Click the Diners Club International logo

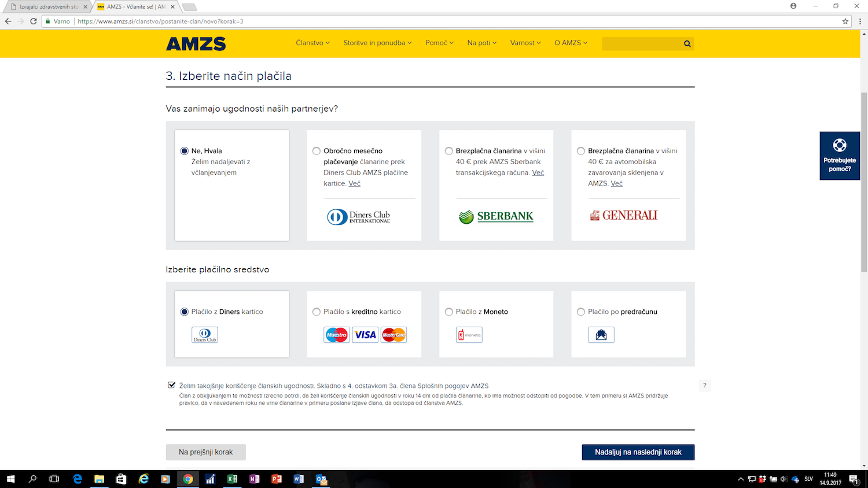(x=359, y=217)
